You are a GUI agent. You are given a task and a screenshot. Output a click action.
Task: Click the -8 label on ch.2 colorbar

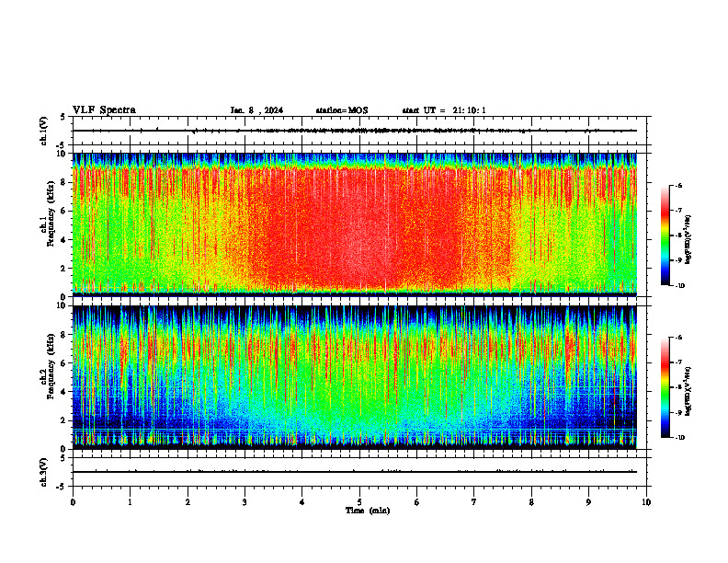[x=678, y=387]
